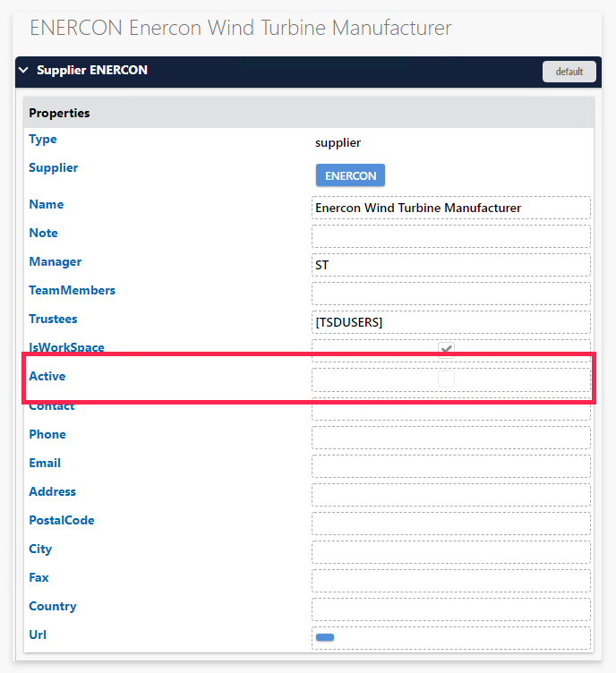Click the Properties panel header
Image resolution: width=616 pixels, height=673 pixels.
point(309,113)
